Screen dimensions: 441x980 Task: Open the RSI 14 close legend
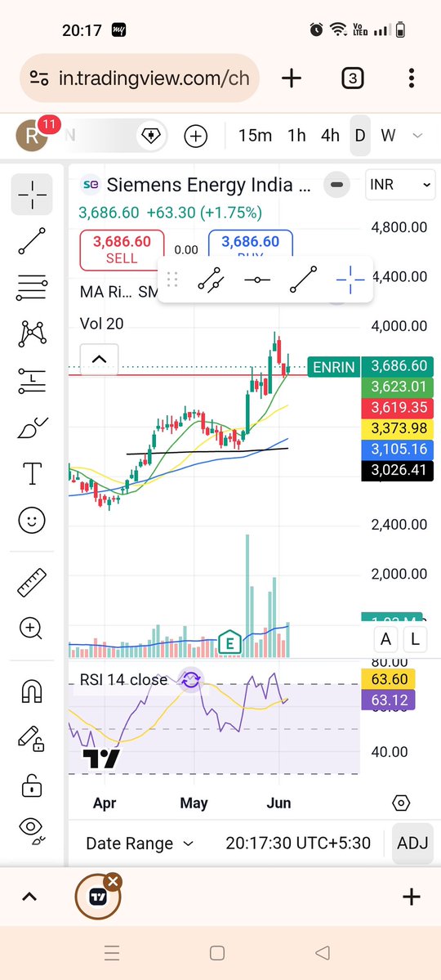[123, 679]
